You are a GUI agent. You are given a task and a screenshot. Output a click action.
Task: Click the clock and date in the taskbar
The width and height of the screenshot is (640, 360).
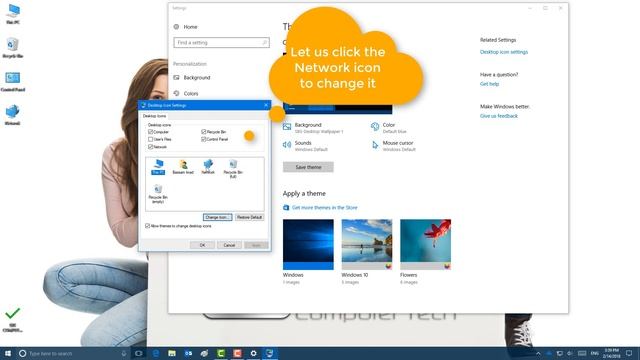(x=611, y=353)
